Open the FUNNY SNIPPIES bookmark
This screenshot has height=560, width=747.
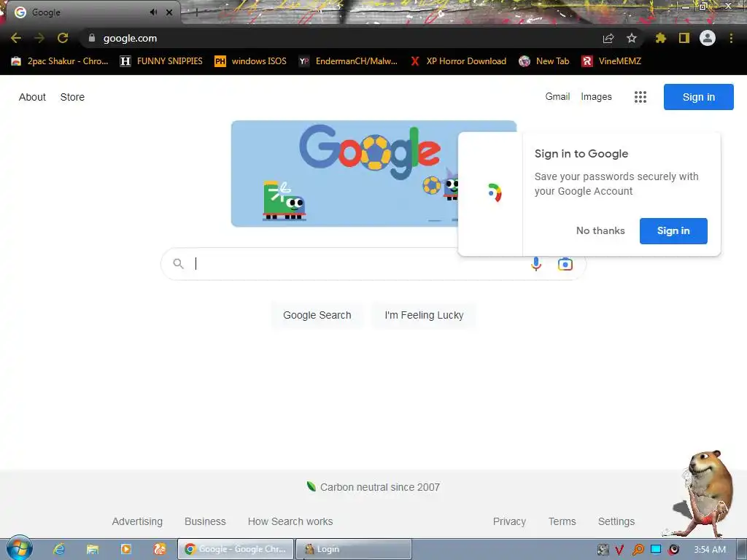[161, 61]
